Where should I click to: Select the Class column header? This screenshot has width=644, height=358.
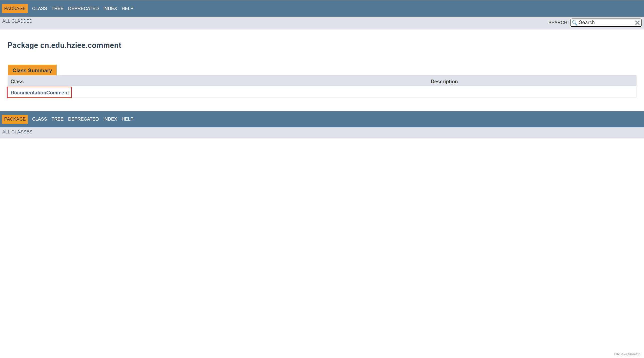[17, 81]
